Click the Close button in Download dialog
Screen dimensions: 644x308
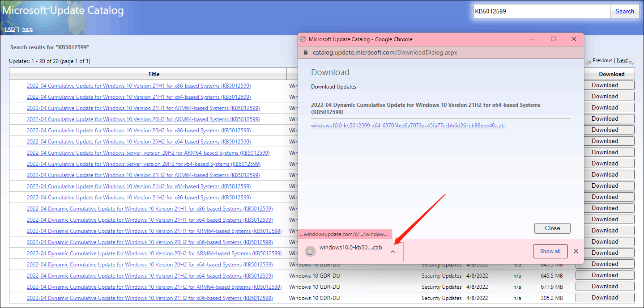552,228
